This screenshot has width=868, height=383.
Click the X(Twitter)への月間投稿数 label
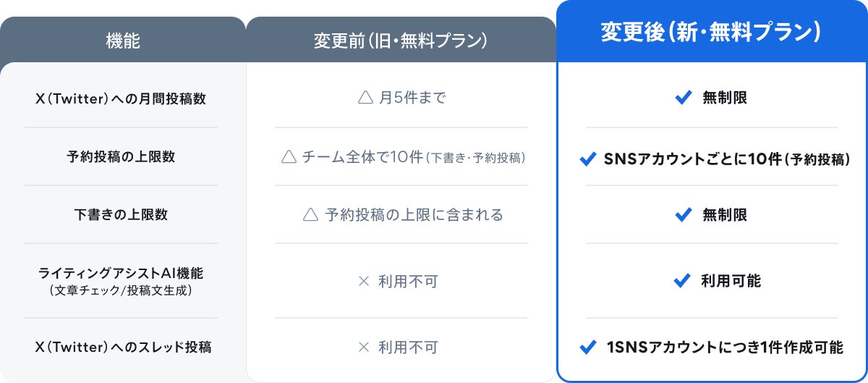tap(121, 98)
